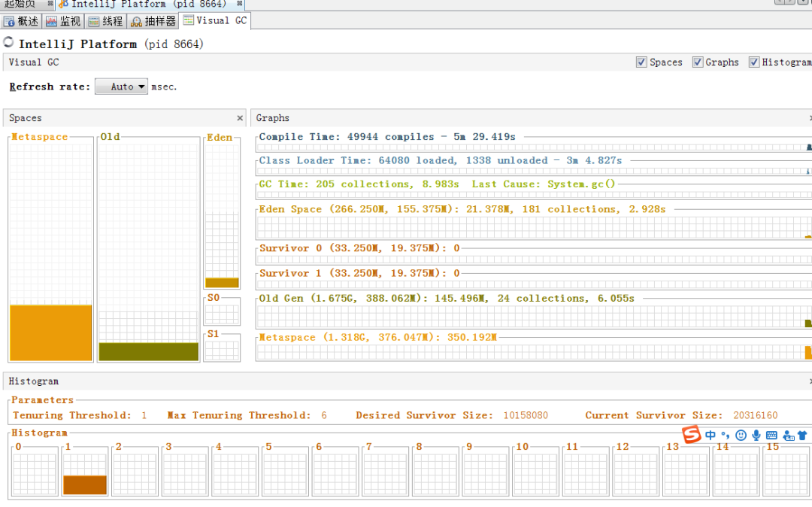Switch to the 概述 overview tab
The width and height of the screenshot is (812, 507).
[21, 21]
